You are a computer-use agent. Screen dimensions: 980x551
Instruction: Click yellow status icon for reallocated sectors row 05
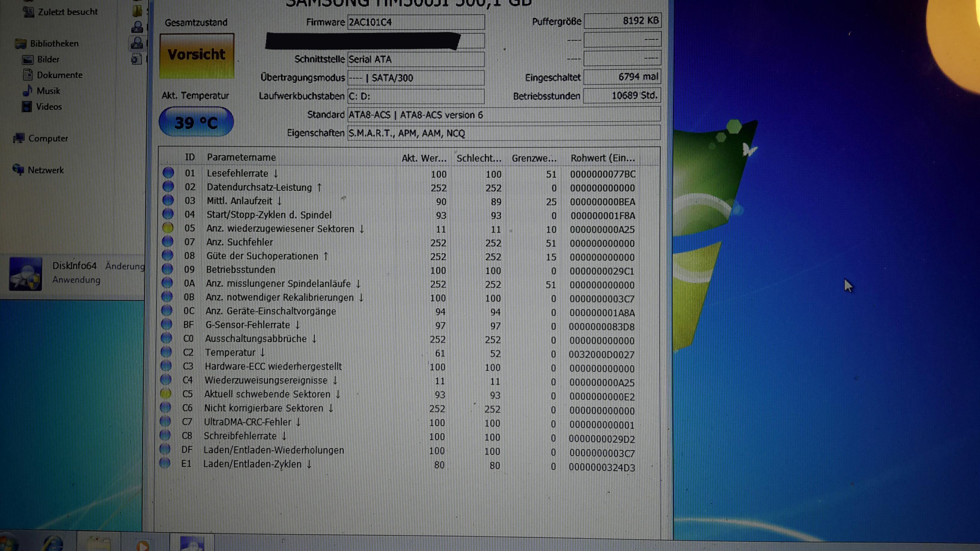click(168, 228)
